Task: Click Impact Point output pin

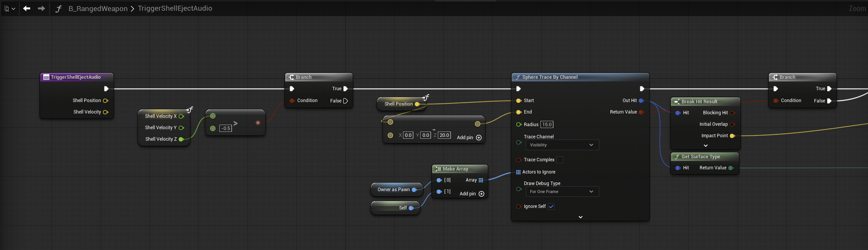Action: (733, 136)
